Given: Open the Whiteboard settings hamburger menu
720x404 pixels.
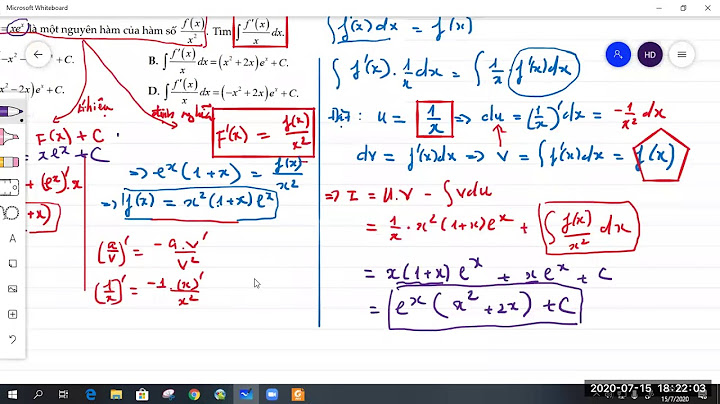Looking at the screenshot, I should click(681, 55).
